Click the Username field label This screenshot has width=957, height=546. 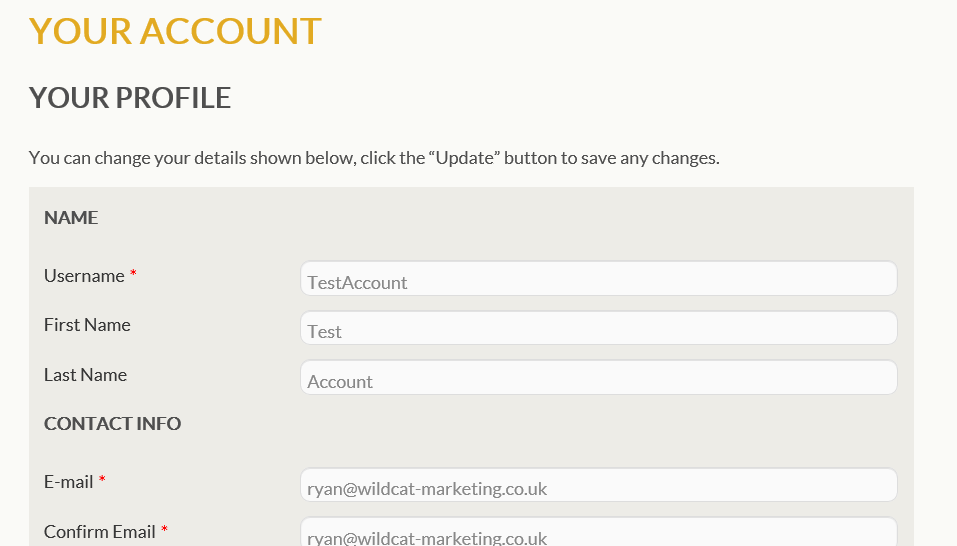84,276
